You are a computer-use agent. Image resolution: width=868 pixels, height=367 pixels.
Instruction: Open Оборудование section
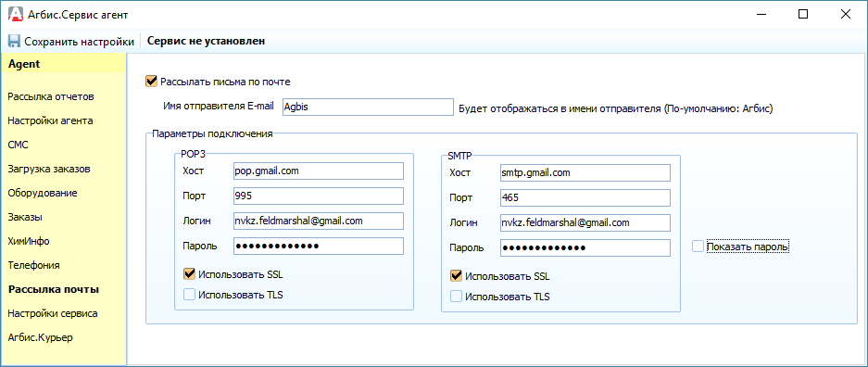(43, 193)
